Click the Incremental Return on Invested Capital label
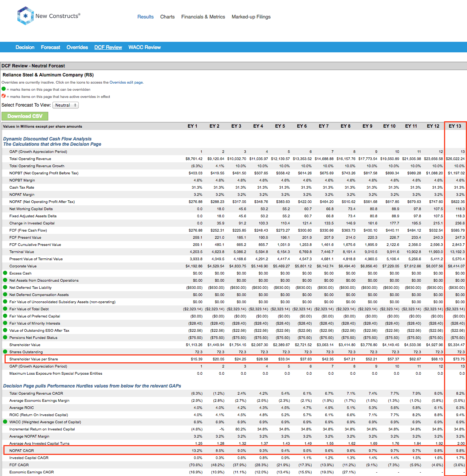The image size is (467, 476). click(42, 429)
